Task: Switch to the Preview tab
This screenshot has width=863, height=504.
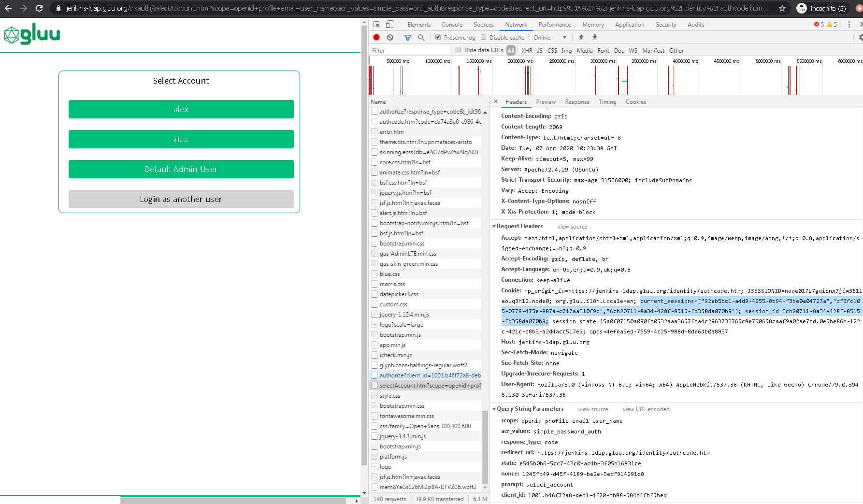Action: [546, 101]
